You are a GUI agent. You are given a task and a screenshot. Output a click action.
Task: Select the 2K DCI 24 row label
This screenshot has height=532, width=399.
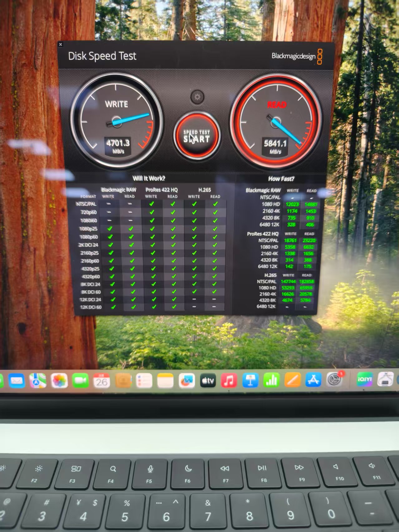(88, 245)
